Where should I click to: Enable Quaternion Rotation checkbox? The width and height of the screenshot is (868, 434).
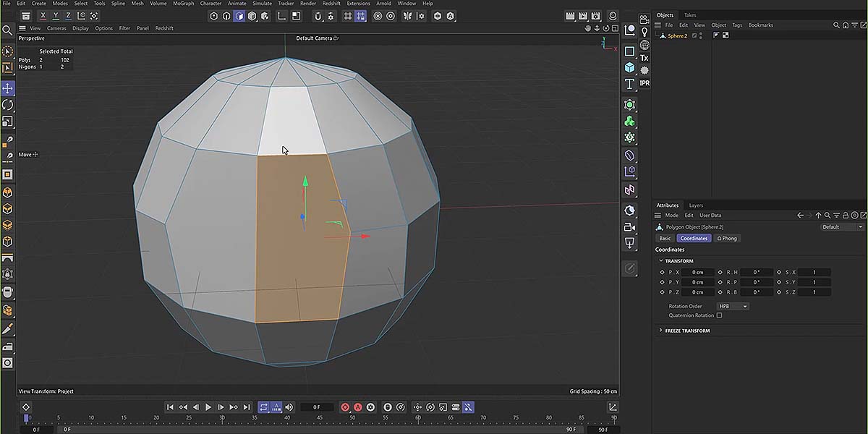[x=719, y=315]
